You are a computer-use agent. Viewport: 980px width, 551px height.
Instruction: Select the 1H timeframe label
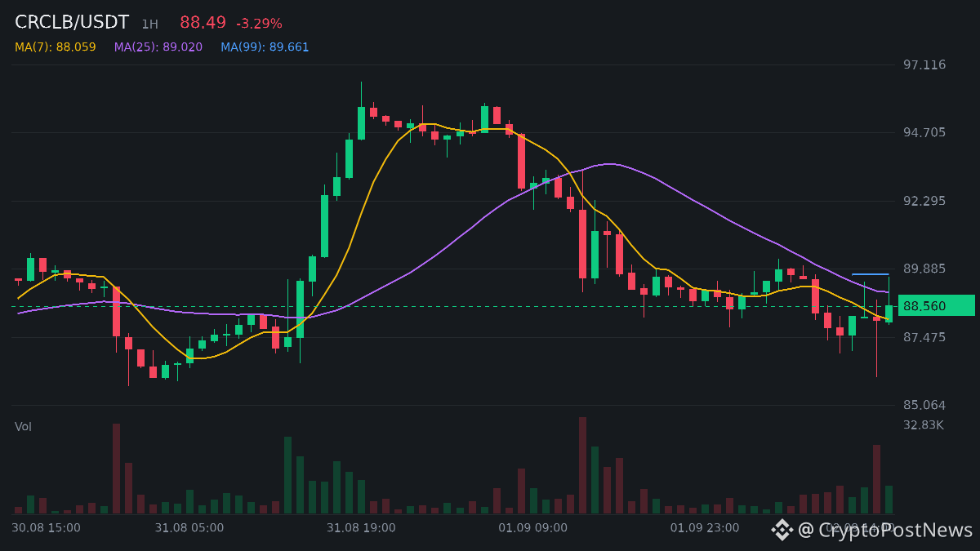(x=149, y=24)
